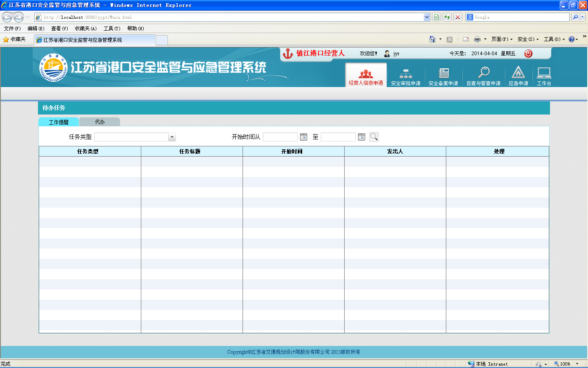This screenshot has height=368, width=588.
Task: Click the 开始时间从 start date field
Action: [x=280, y=137]
